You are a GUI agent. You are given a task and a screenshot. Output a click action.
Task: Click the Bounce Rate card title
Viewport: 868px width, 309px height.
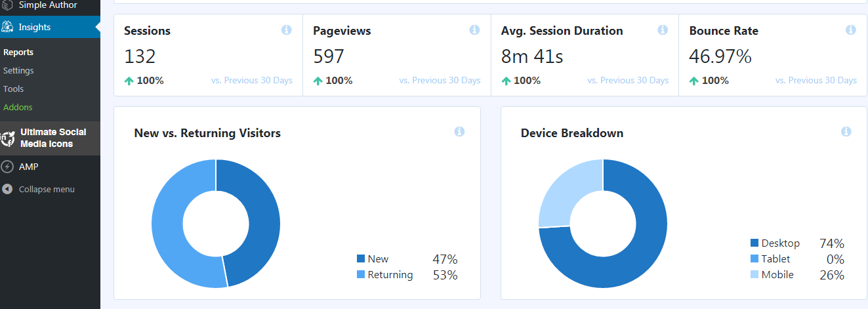click(724, 31)
